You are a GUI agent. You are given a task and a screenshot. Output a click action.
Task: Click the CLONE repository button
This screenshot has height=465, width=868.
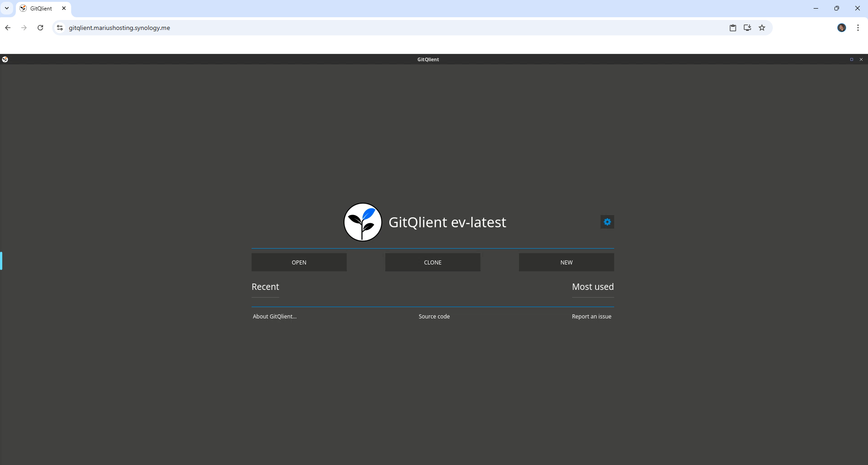433,262
